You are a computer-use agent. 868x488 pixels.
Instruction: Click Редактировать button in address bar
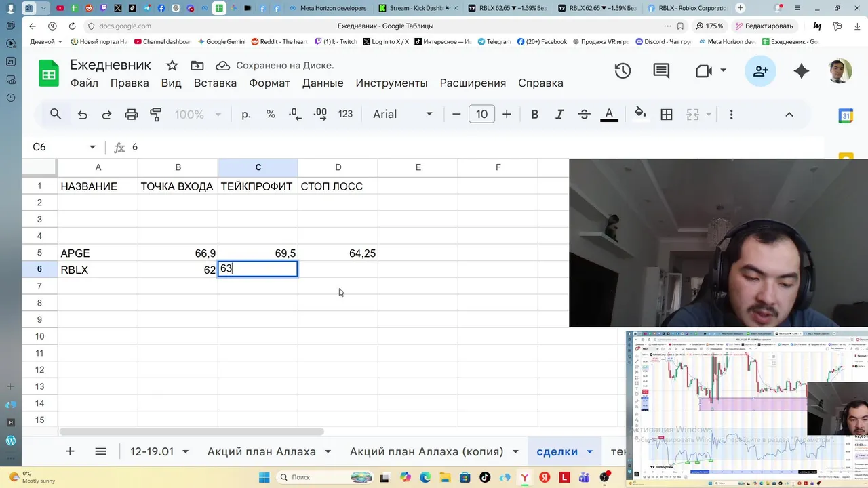coord(764,26)
